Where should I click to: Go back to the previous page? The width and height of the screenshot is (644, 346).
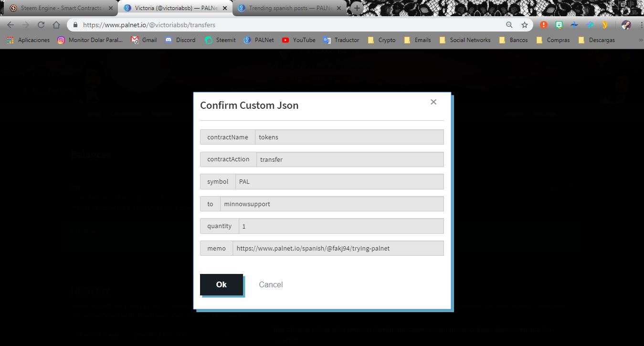coord(11,25)
